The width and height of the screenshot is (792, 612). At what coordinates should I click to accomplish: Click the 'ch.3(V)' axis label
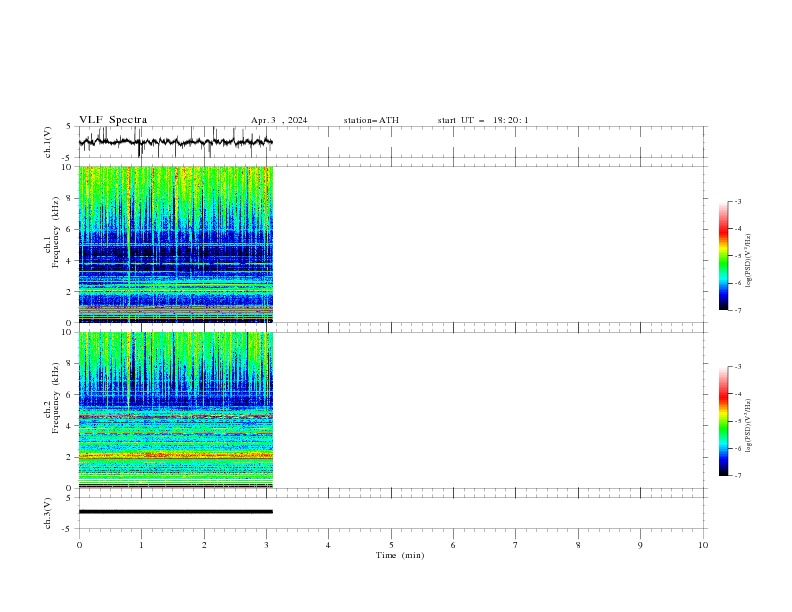(48, 513)
